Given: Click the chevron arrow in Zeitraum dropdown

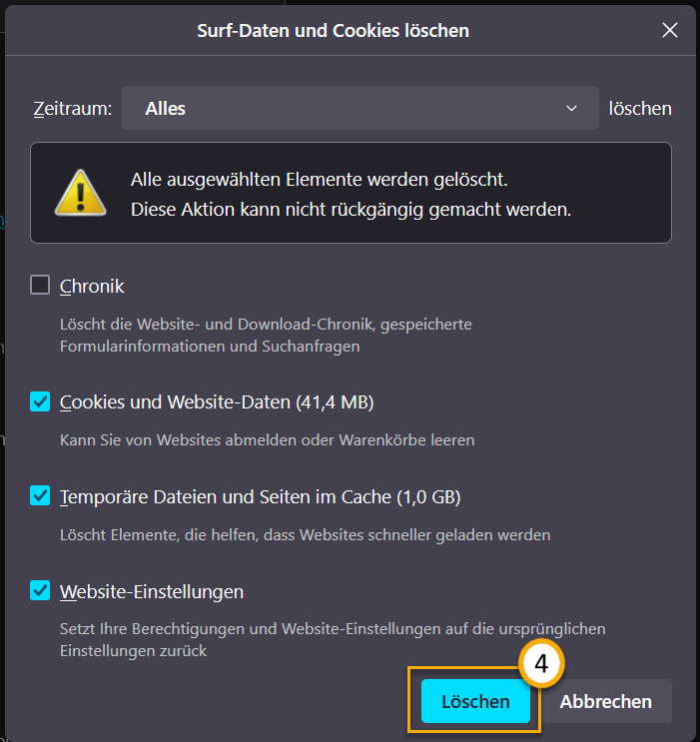Looking at the screenshot, I should point(572,108).
